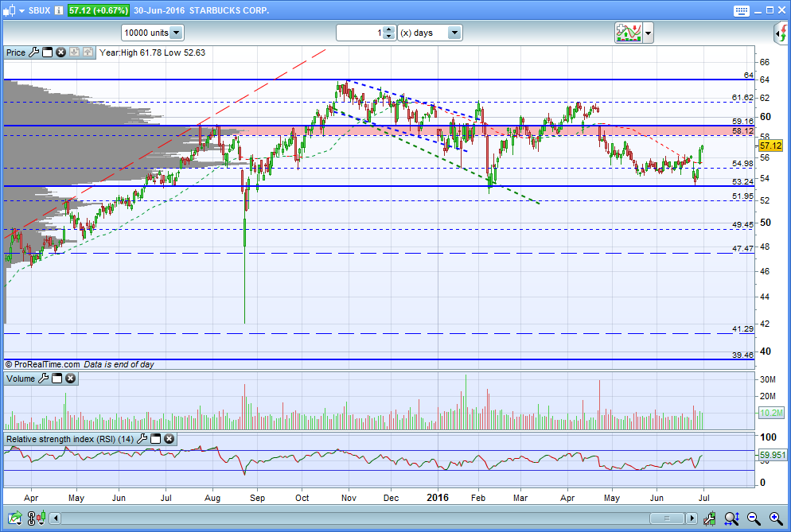The image size is (791, 532).
Task: Zoom out the chart
Action: coord(754,518)
